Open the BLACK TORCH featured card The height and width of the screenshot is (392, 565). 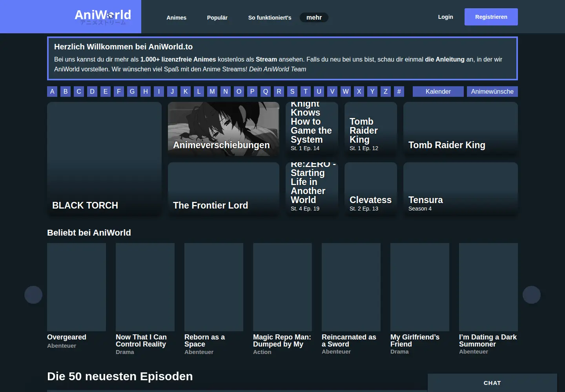click(x=104, y=159)
